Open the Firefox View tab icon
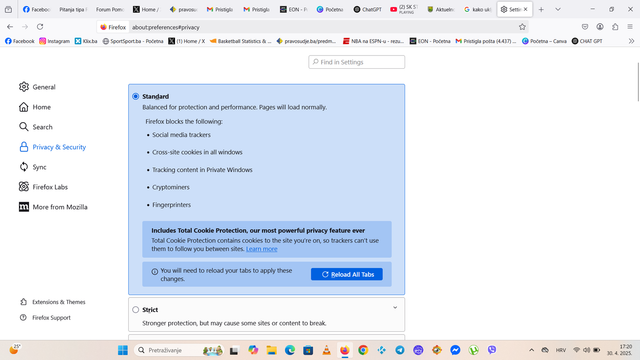The width and height of the screenshot is (640, 360). point(8,9)
